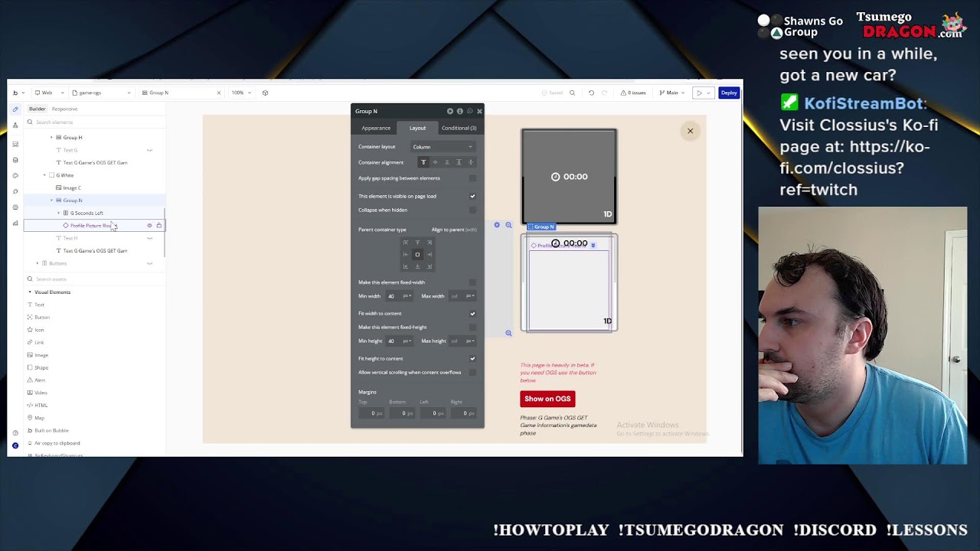Expand G Seconds Left in the tree

(x=58, y=213)
